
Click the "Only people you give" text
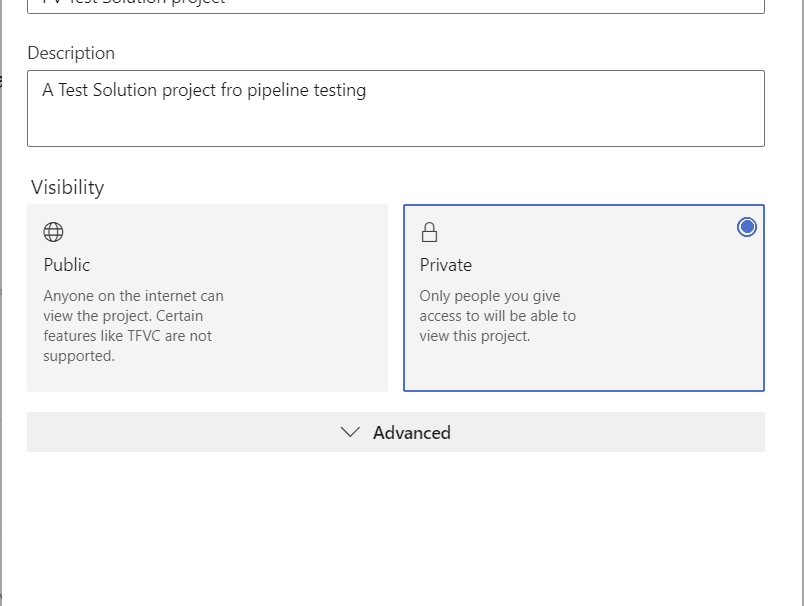click(490, 296)
